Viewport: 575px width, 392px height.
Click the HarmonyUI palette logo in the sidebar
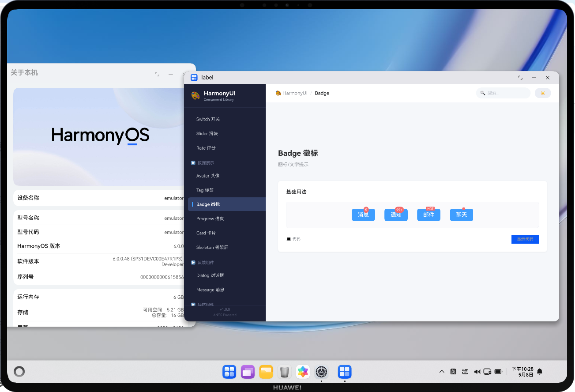click(195, 95)
